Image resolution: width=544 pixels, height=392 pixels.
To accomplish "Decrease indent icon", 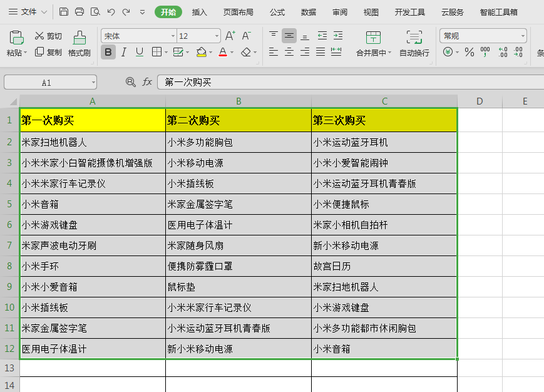I will (x=322, y=36).
